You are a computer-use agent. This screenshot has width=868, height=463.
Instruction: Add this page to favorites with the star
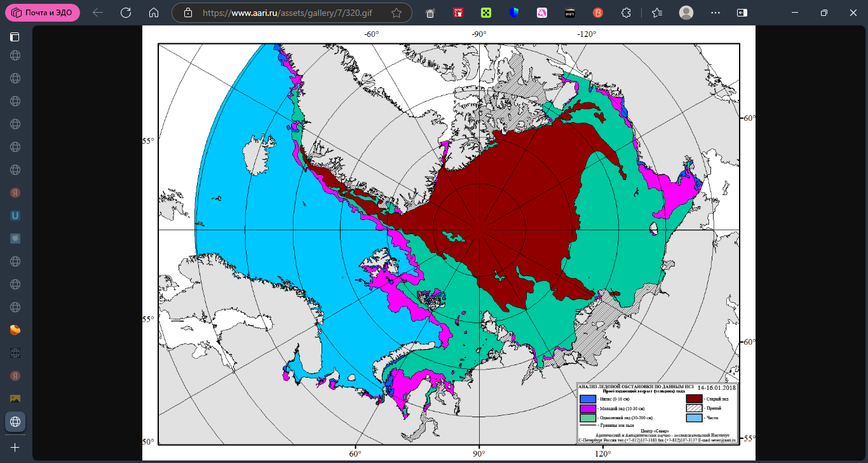(x=397, y=13)
